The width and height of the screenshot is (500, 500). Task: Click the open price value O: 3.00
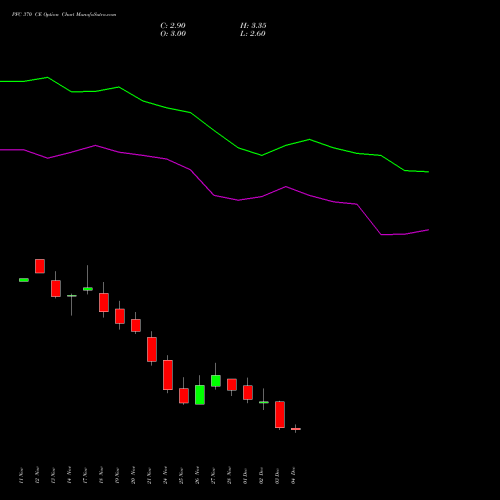[x=173, y=34]
